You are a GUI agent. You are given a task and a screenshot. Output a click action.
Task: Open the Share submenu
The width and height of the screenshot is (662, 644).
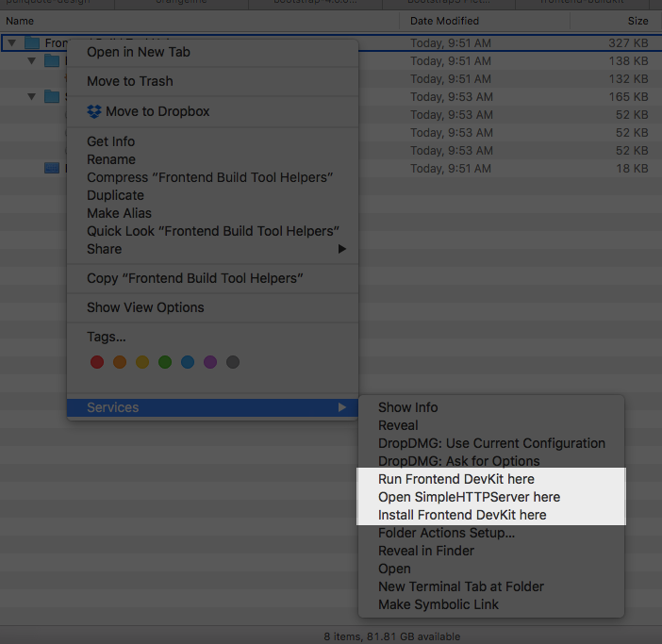pyautogui.click(x=212, y=249)
